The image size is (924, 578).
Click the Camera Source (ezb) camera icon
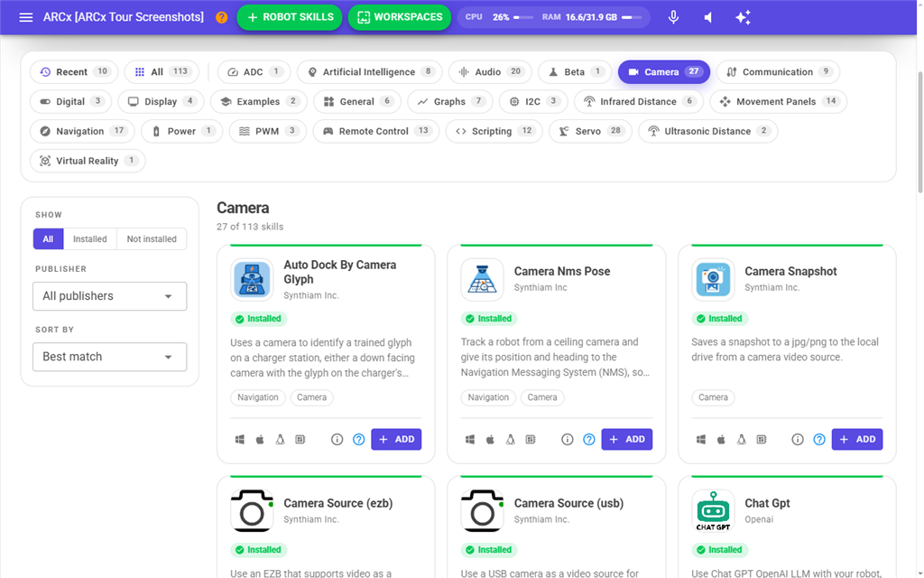[252, 511]
